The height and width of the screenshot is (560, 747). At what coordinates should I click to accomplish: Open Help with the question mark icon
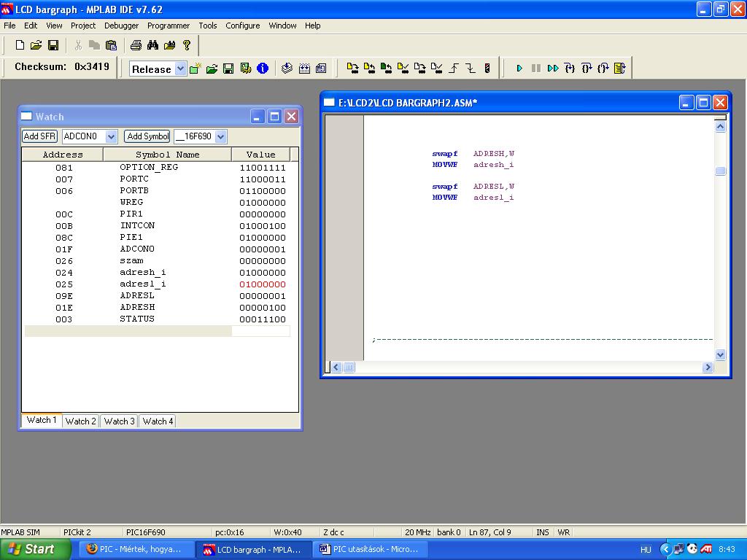(187, 44)
